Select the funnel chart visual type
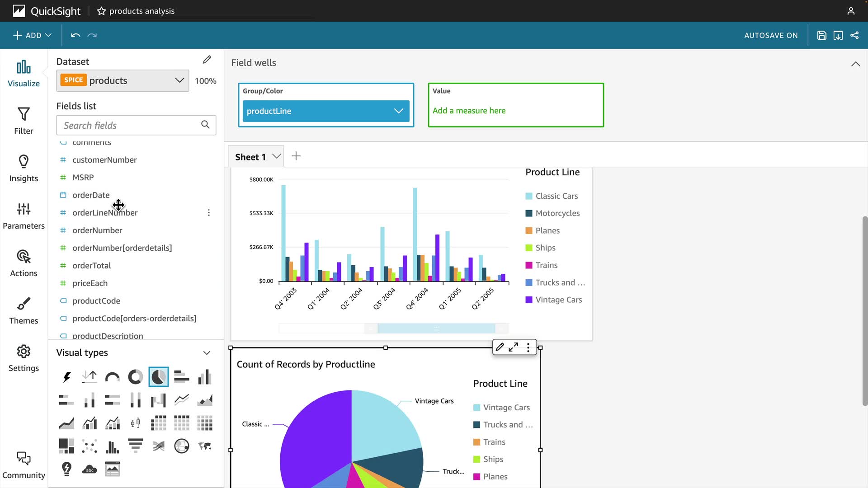Viewport: 868px width, 488px height. [135, 446]
